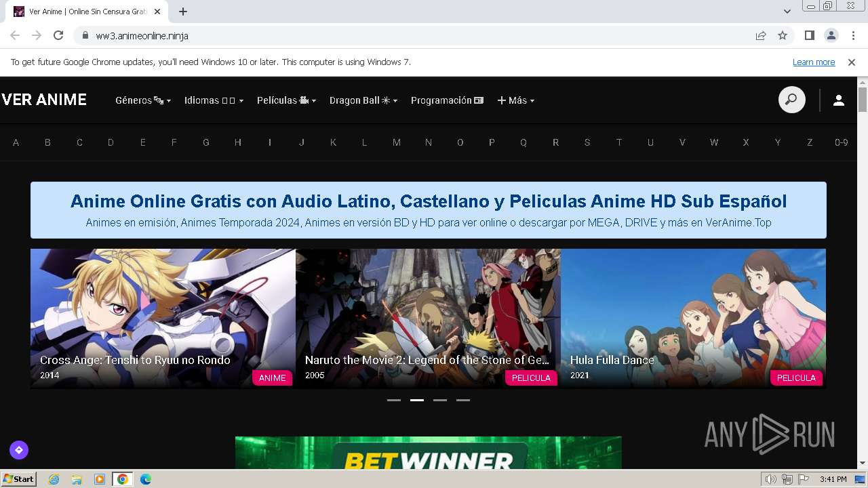868x488 pixels.
Task: Open the Naruto the Movie 2 card
Action: [x=428, y=319]
